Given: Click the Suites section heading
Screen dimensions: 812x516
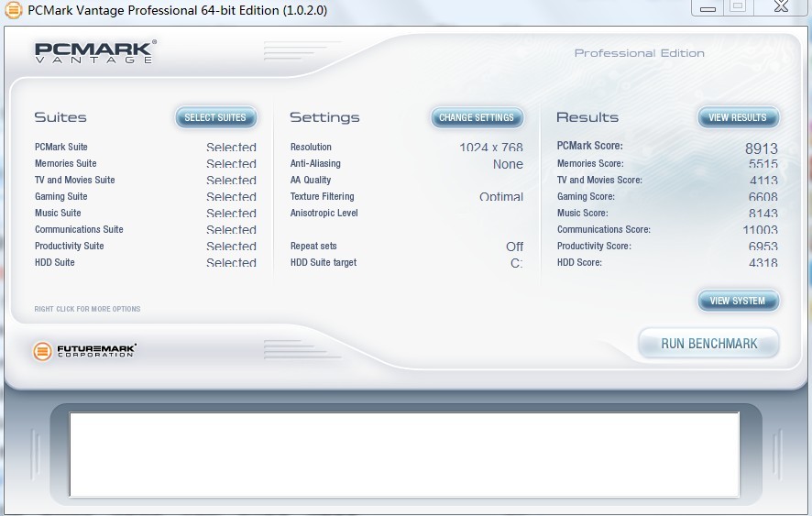Looking at the screenshot, I should 60,117.
